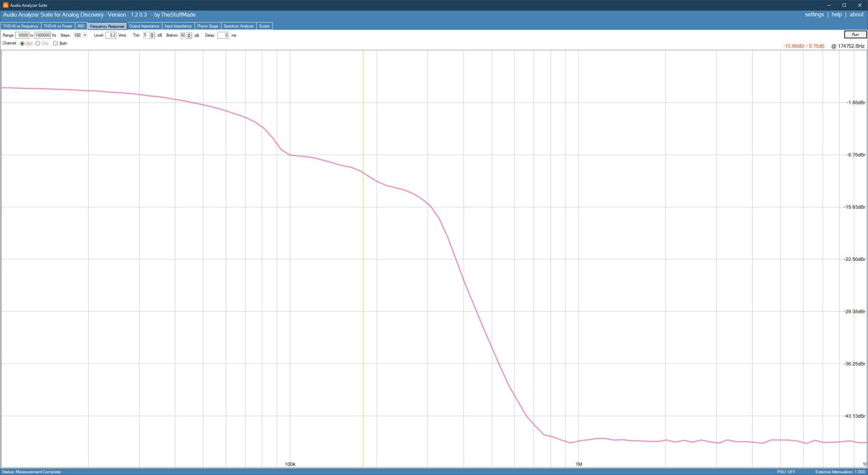Click the Bottom dB value field

click(x=183, y=35)
